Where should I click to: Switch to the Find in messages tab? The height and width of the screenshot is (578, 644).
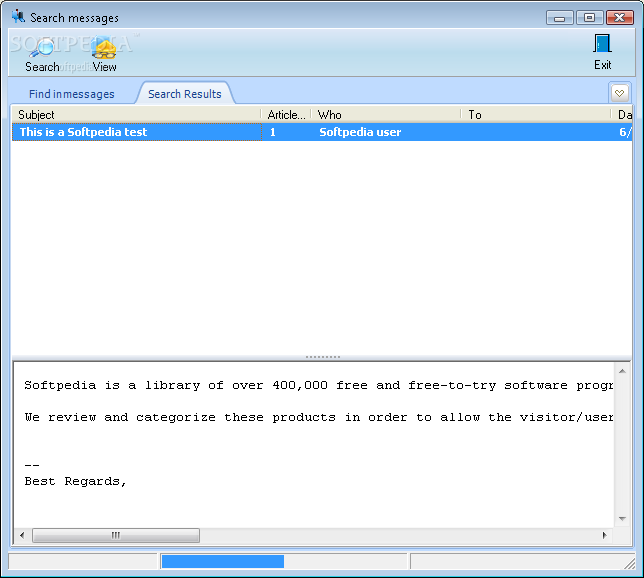(71, 94)
